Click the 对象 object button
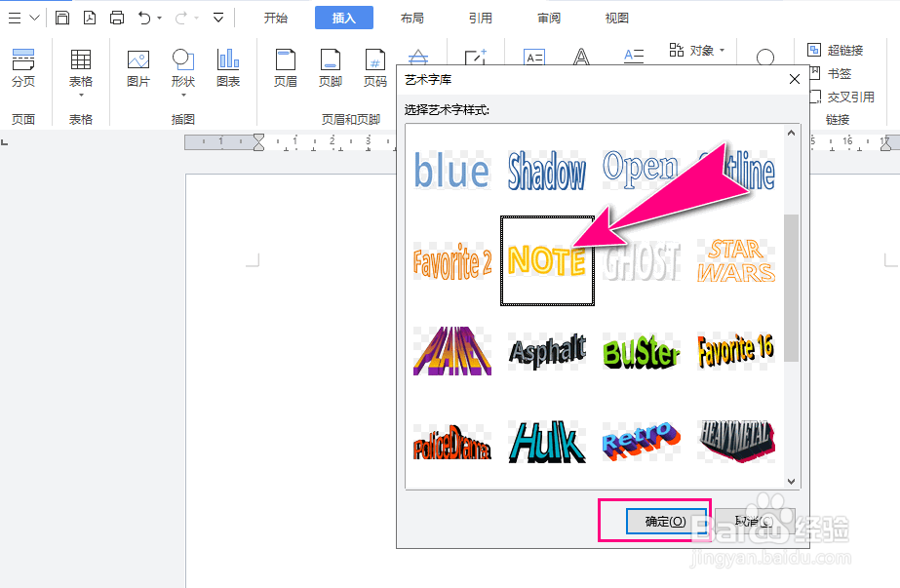The height and width of the screenshot is (588, 900). pyautogui.click(x=691, y=50)
